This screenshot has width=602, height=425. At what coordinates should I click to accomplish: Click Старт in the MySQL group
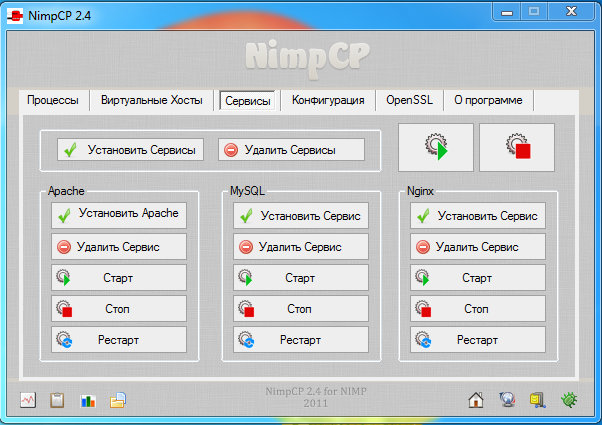[x=301, y=278]
